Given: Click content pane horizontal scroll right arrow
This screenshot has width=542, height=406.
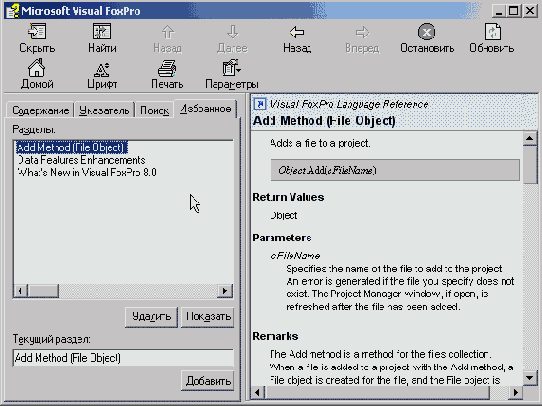Looking at the screenshot, I should (516, 393).
